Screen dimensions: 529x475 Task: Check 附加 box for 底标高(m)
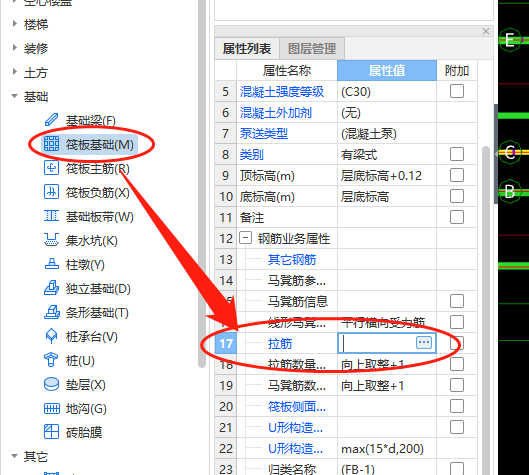pyautogui.click(x=457, y=196)
